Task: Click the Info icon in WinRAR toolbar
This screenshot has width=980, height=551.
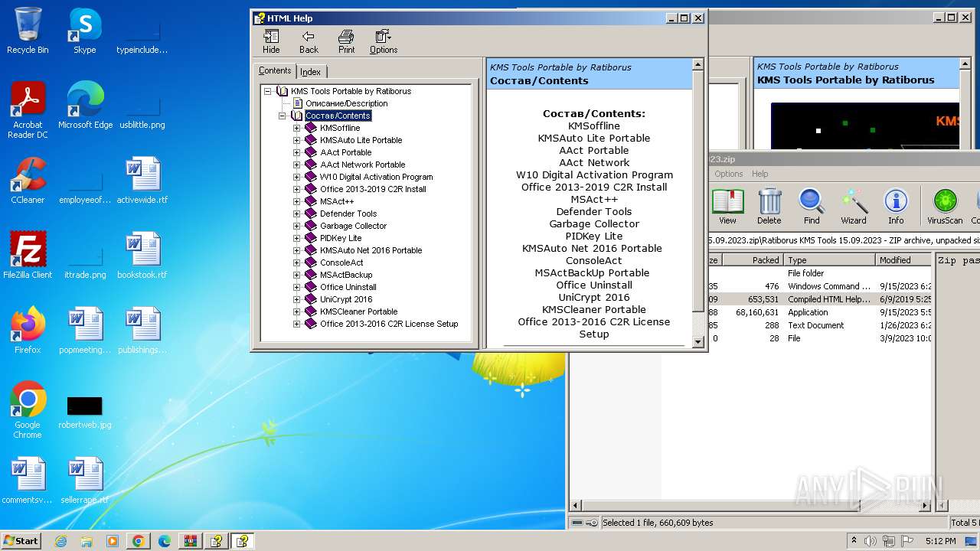Action: [896, 207]
